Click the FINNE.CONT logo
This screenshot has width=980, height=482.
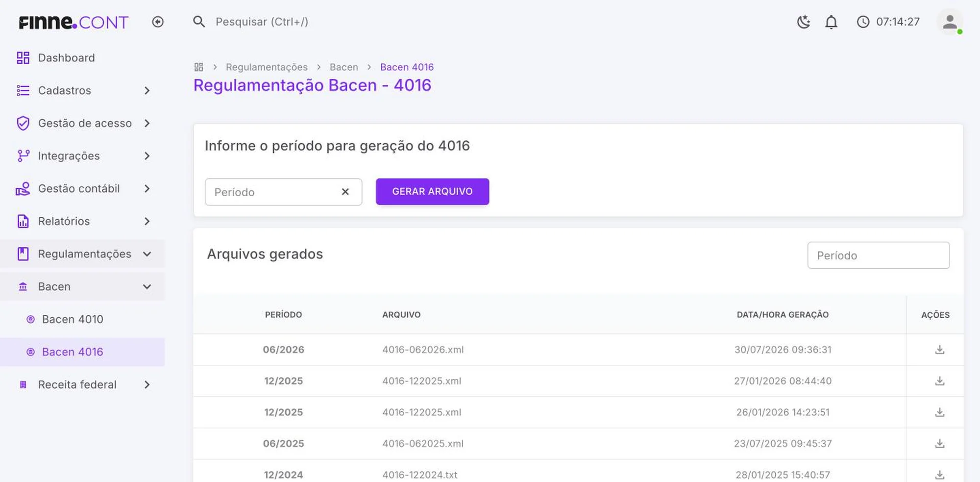point(73,22)
